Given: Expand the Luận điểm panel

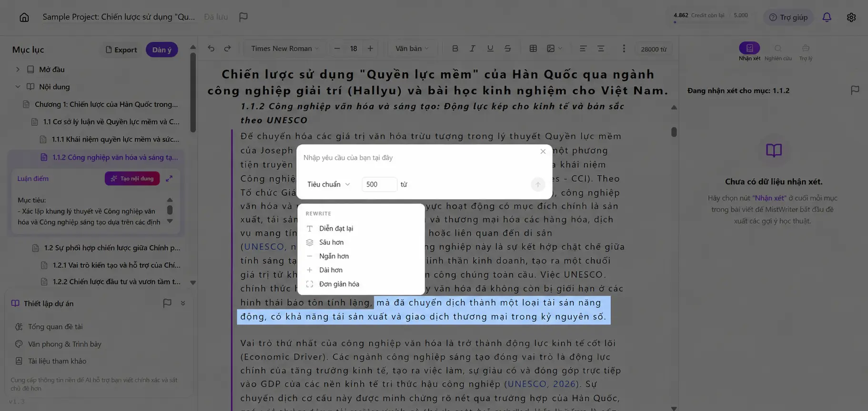Looking at the screenshot, I should pos(169,179).
